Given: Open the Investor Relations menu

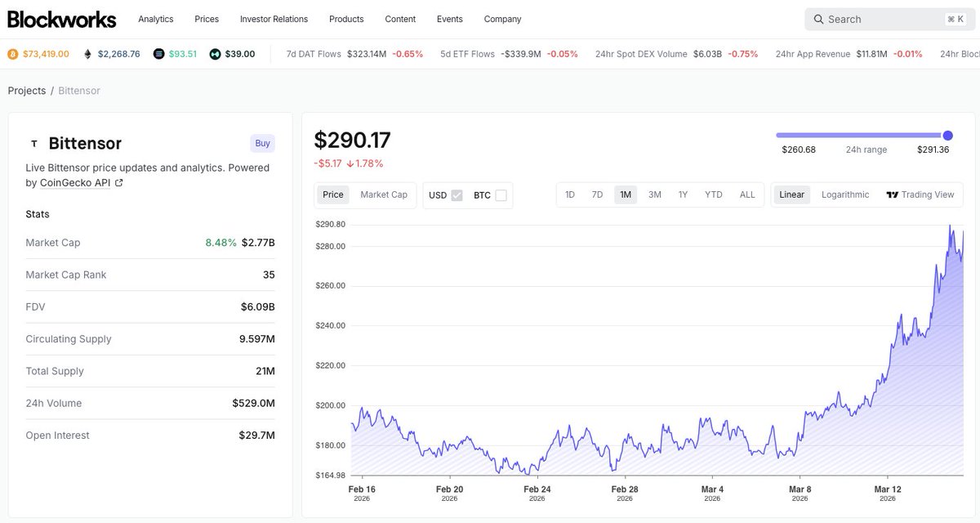Looking at the screenshot, I should (274, 19).
